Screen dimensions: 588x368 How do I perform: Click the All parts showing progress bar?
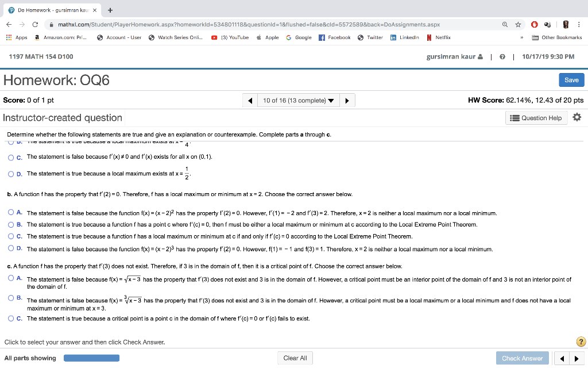pos(91,358)
